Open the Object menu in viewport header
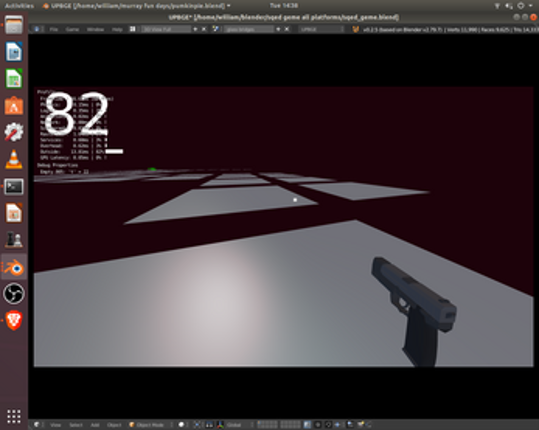 tap(114, 425)
